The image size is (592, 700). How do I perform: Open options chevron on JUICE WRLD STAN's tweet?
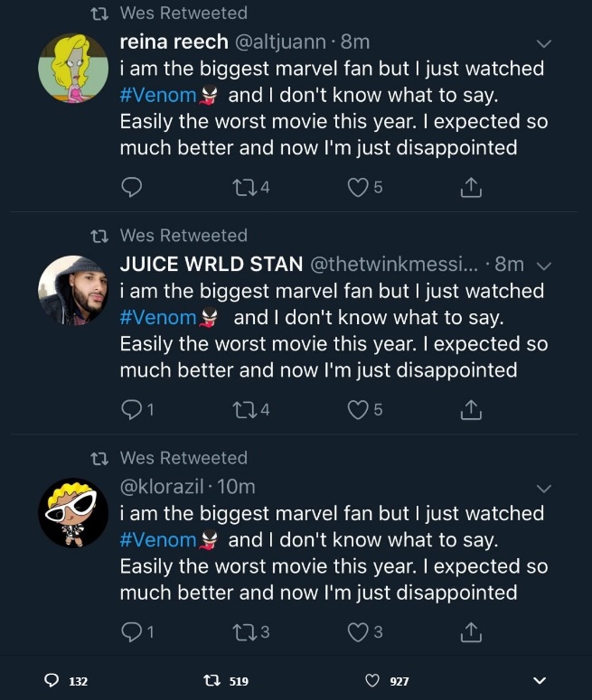pyautogui.click(x=543, y=265)
